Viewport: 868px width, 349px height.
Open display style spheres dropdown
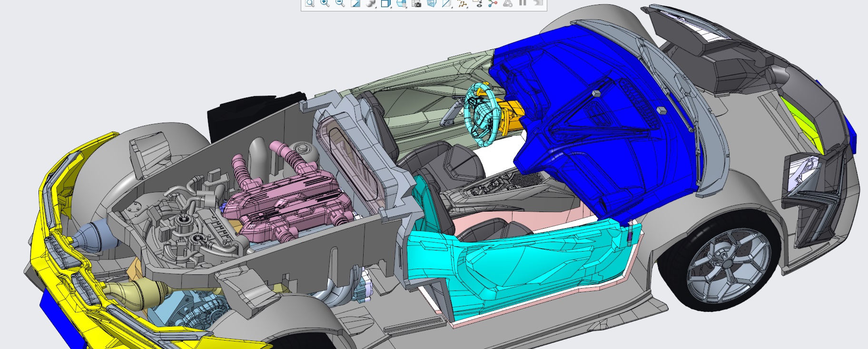pos(371,3)
